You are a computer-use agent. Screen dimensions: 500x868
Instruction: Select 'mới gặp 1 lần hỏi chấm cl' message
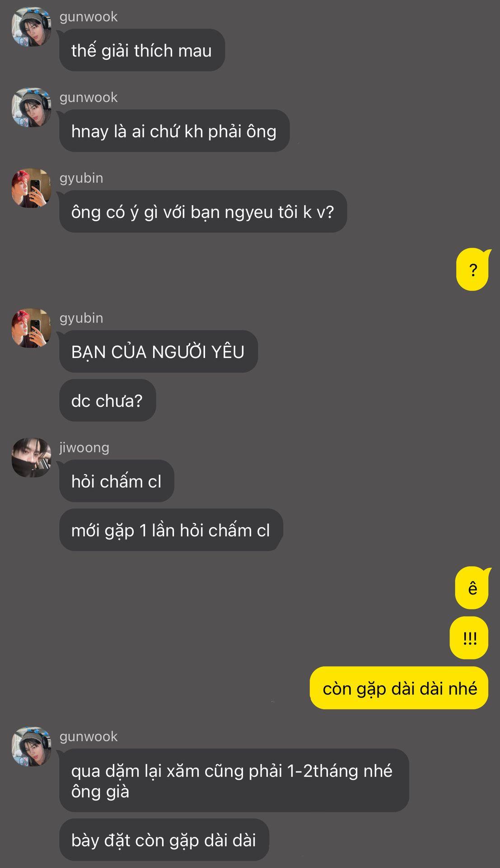pos(171,530)
